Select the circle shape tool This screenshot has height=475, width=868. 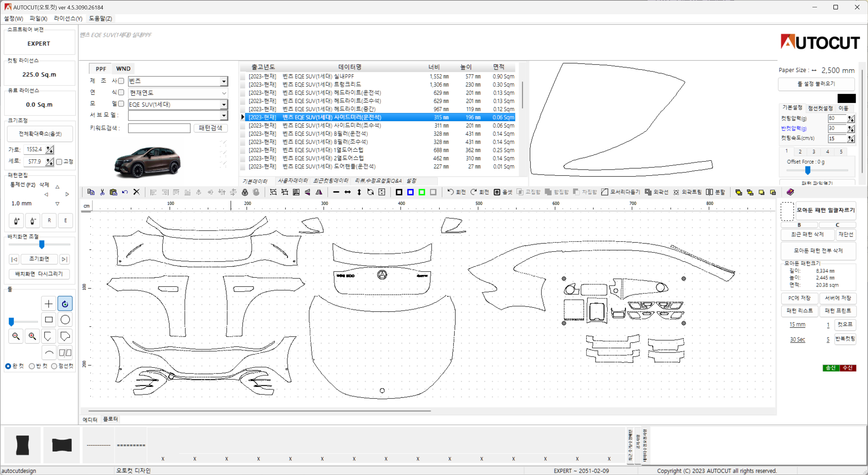(65, 319)
